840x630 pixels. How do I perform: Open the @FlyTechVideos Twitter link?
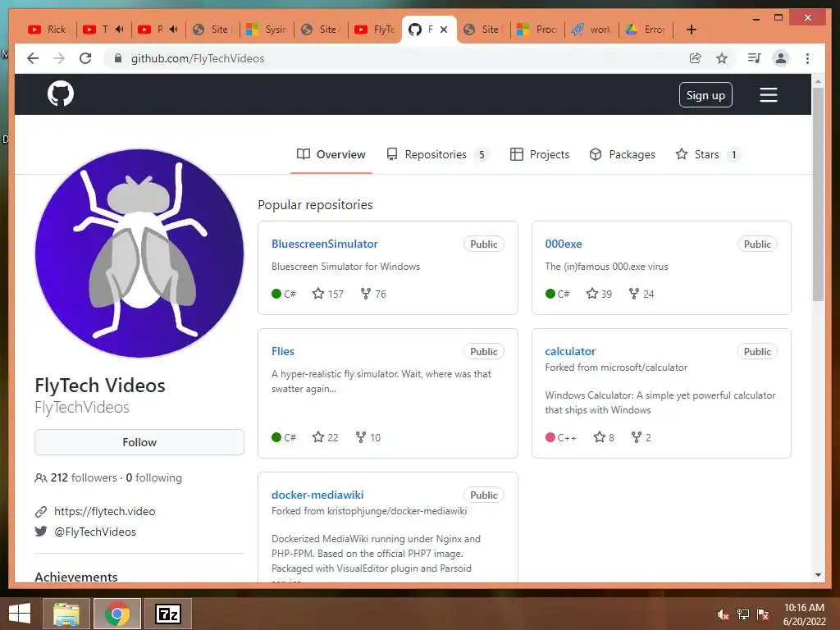95,532
